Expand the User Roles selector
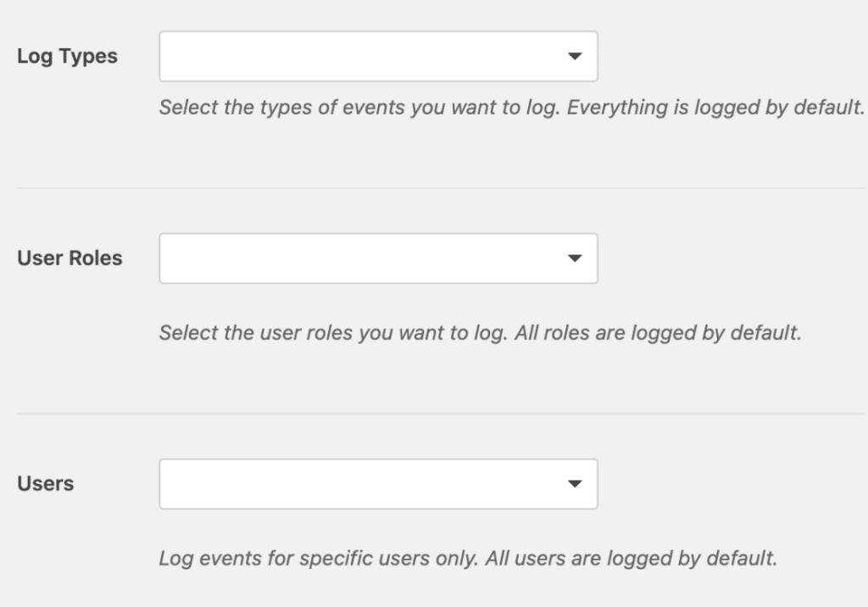 pyautogui.click(x=377, y=259)
